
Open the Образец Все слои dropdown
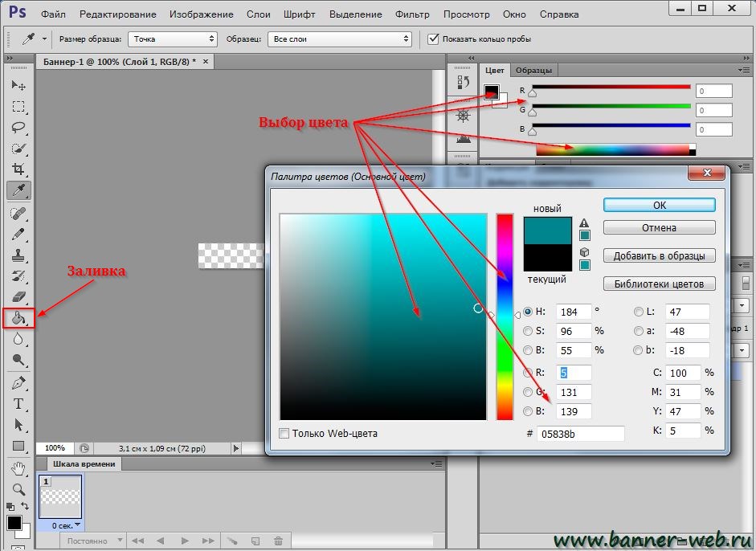pyautogui.click(x=340, y=39)
